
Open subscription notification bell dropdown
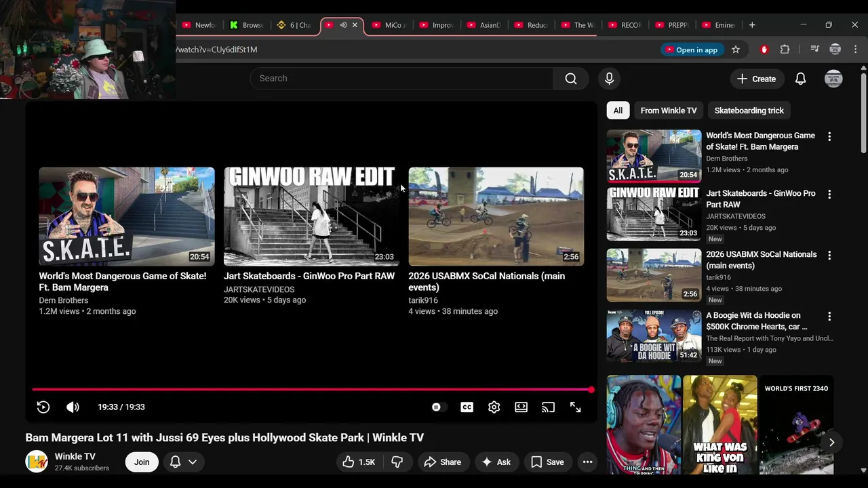[x=183, y=462]
